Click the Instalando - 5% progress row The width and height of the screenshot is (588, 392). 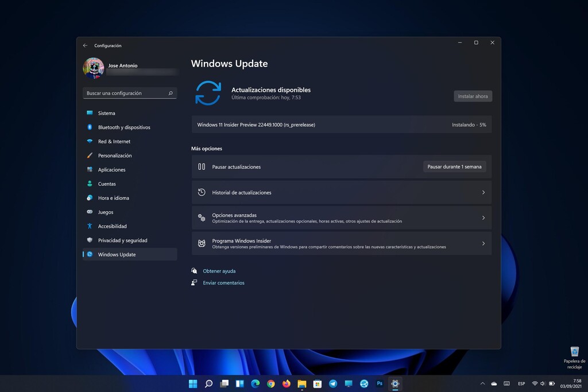[x=342, y=125]
